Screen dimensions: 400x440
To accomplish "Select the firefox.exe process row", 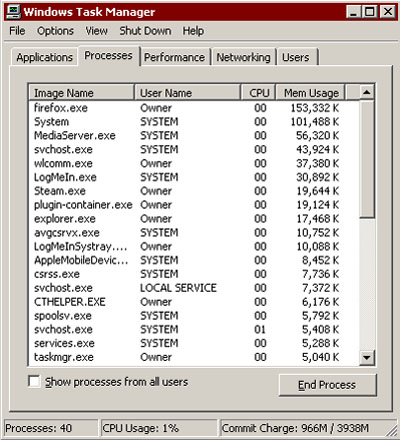I will [x=194, y=108].
